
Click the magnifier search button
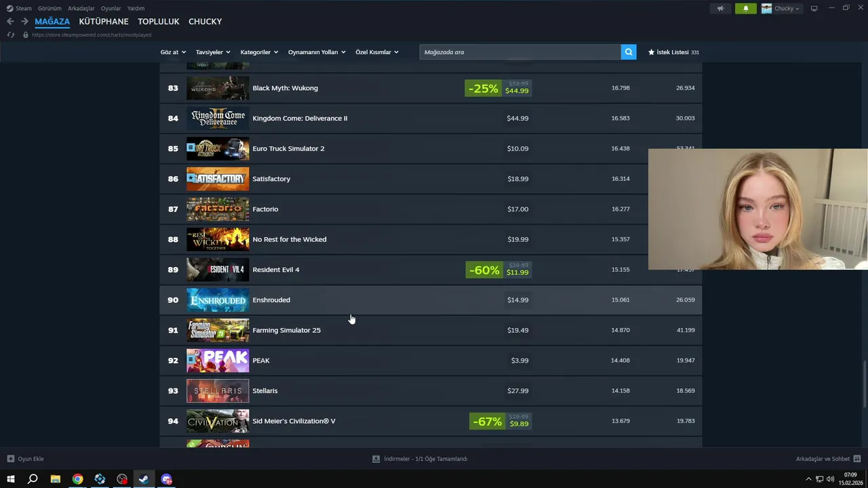(x=629, y=52)
